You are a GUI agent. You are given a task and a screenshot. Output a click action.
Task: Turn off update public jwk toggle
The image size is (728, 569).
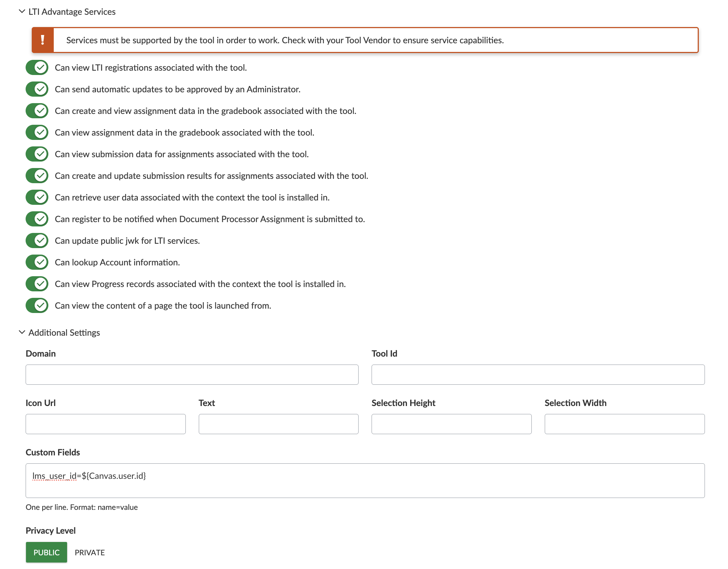(37, 241)
